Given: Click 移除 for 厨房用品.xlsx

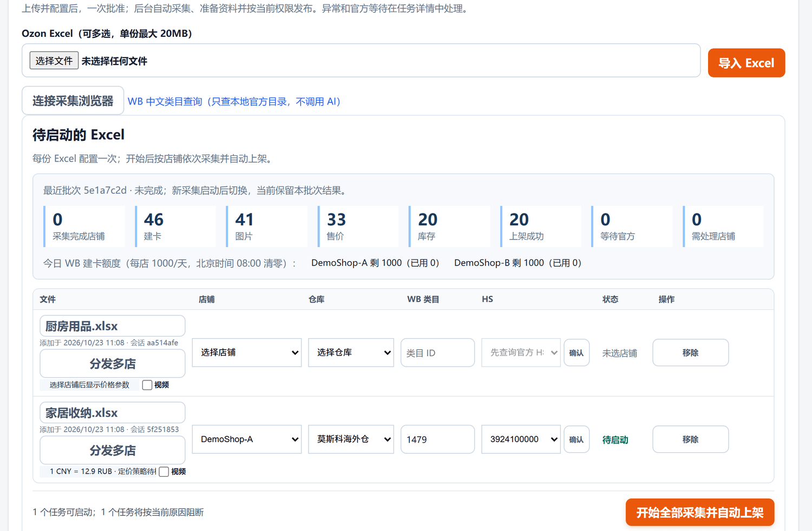Looking at the screenshot, I should 691,353.
